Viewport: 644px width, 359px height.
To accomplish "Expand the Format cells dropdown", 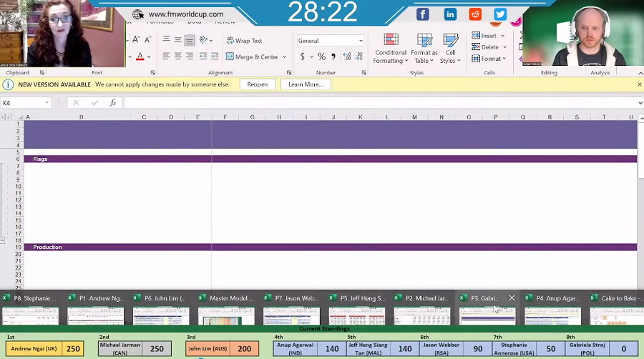I will click(x=504, y=59).
